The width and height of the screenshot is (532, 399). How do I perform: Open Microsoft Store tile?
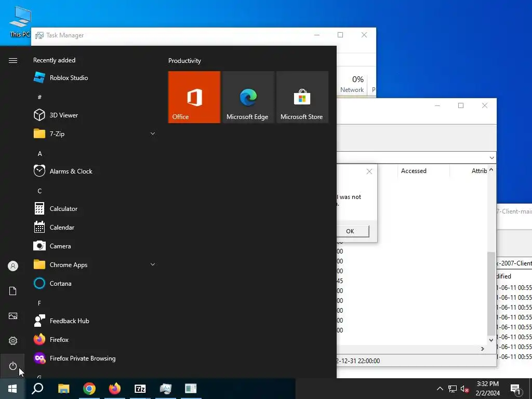pyautogui.click(x=302, y=97)
